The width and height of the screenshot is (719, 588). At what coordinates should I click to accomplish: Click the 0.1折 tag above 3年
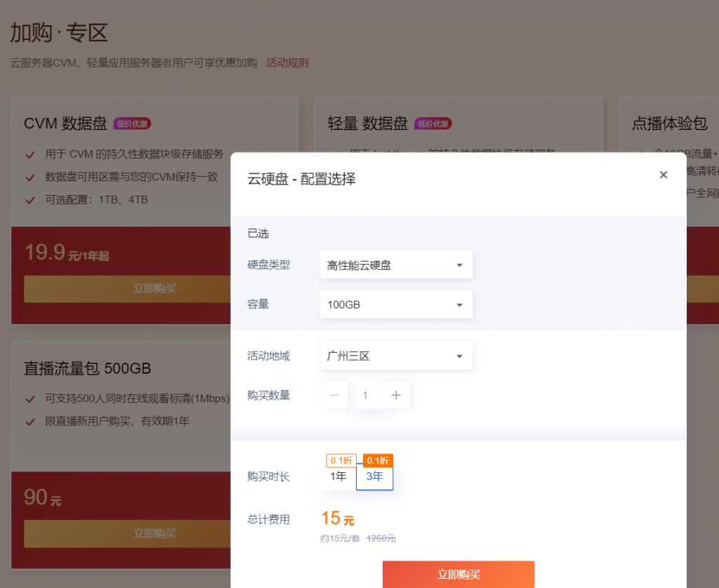[378, 460]
